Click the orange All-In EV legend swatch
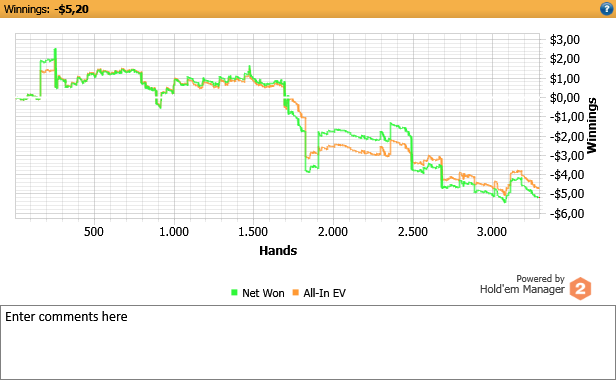Image resolution: width=616 pixels, height=380 pixels. coord(295,292)
